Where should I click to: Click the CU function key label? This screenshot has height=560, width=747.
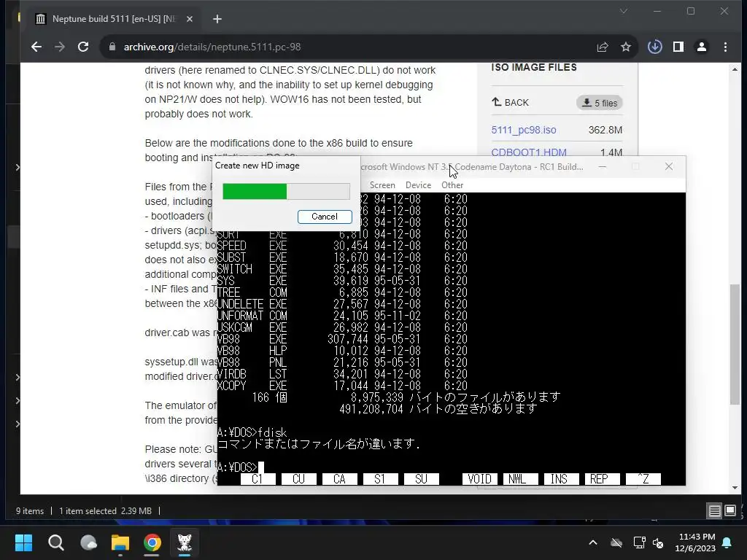pos(298,479)
